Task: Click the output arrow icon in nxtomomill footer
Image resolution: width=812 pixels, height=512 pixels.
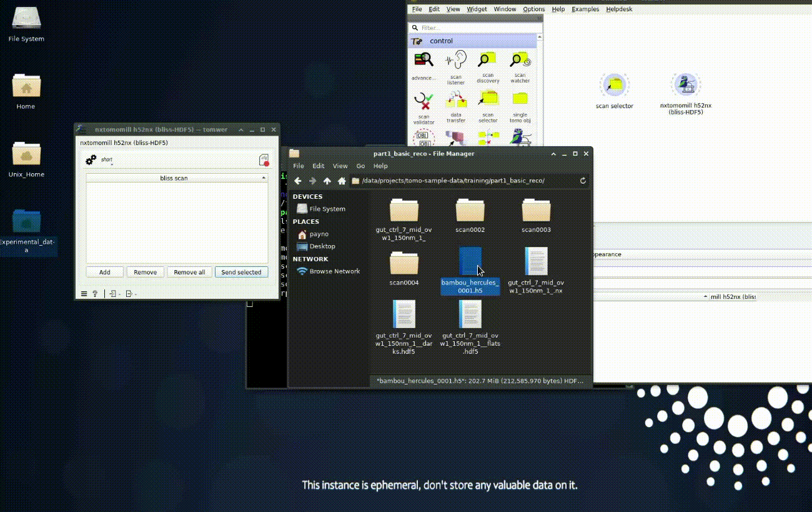Action: (x=129, y=294)
